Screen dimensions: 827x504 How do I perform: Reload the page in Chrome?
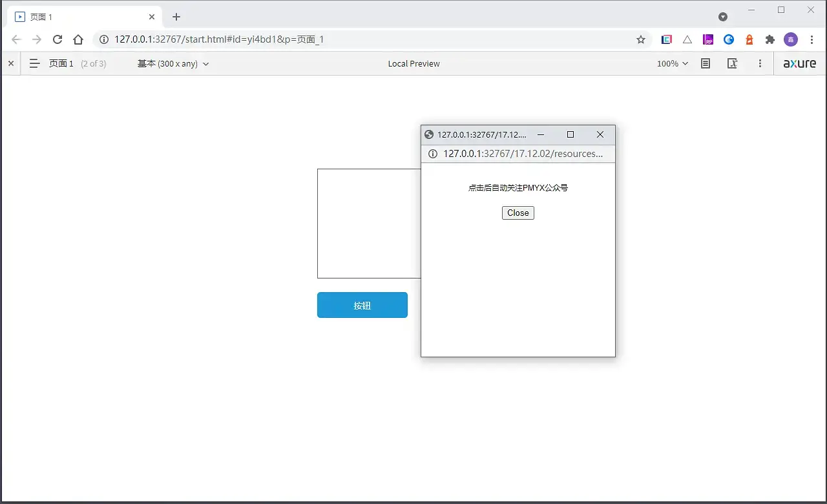(58, 39)
